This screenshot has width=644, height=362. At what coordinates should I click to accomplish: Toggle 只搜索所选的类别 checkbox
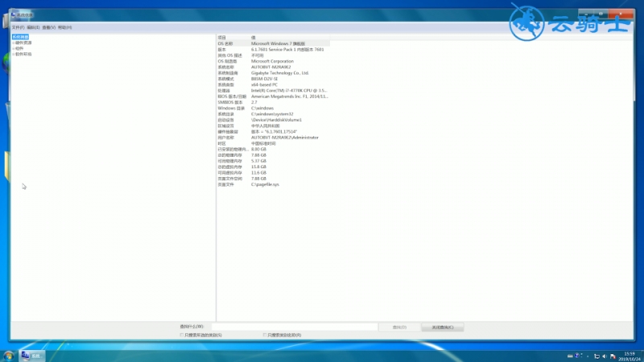coord(182,335)
